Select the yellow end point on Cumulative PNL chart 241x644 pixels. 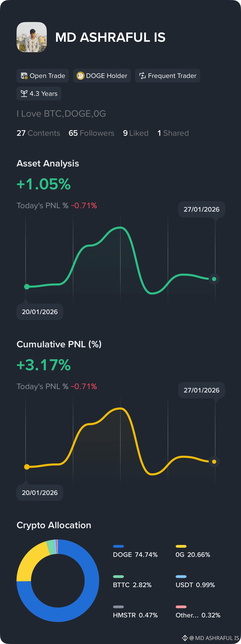(x=214, y=462)
